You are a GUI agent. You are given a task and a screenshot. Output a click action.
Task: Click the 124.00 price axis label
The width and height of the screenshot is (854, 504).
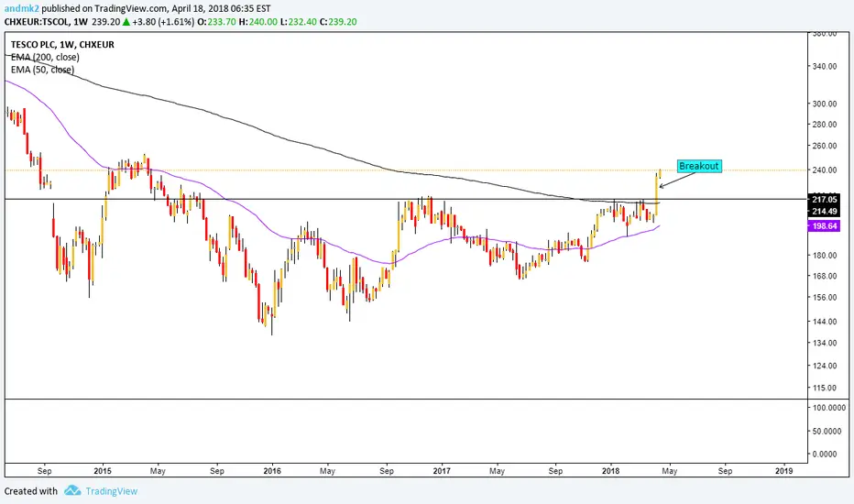coord(825,366)
